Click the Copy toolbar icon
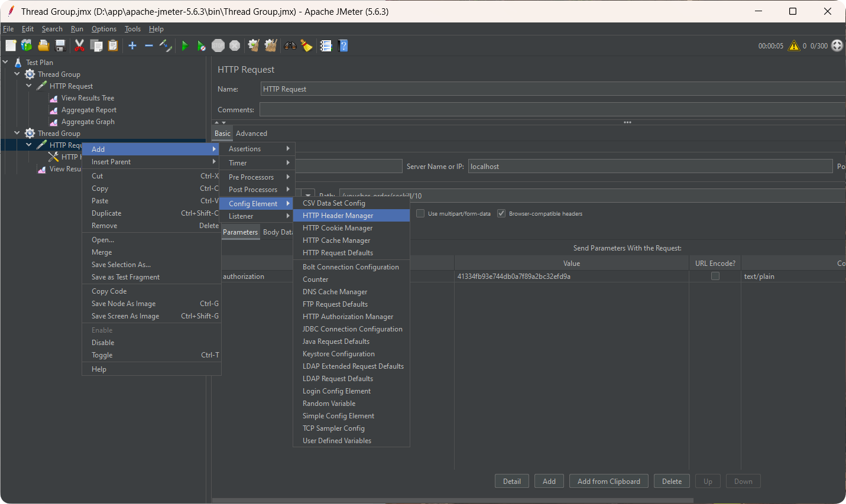 click(96, 45)
